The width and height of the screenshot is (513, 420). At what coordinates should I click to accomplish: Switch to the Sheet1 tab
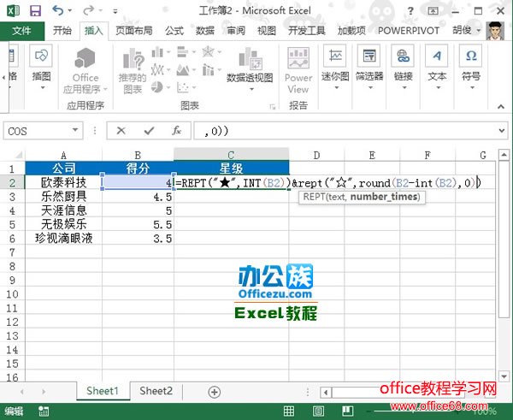tap(103, 391)
